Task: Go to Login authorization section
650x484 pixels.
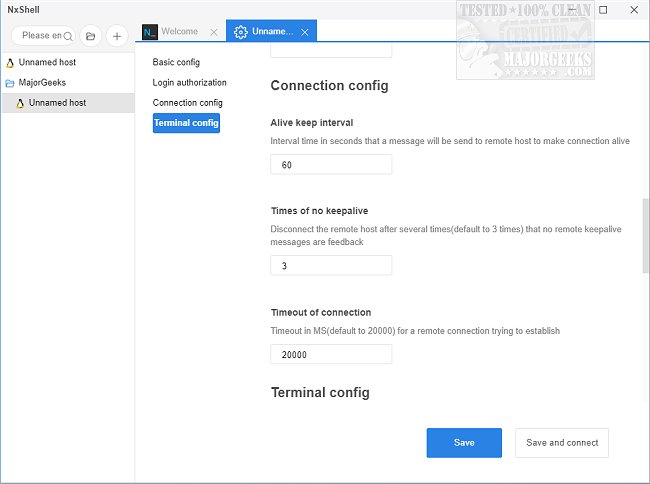Action: tap(189, 82)
